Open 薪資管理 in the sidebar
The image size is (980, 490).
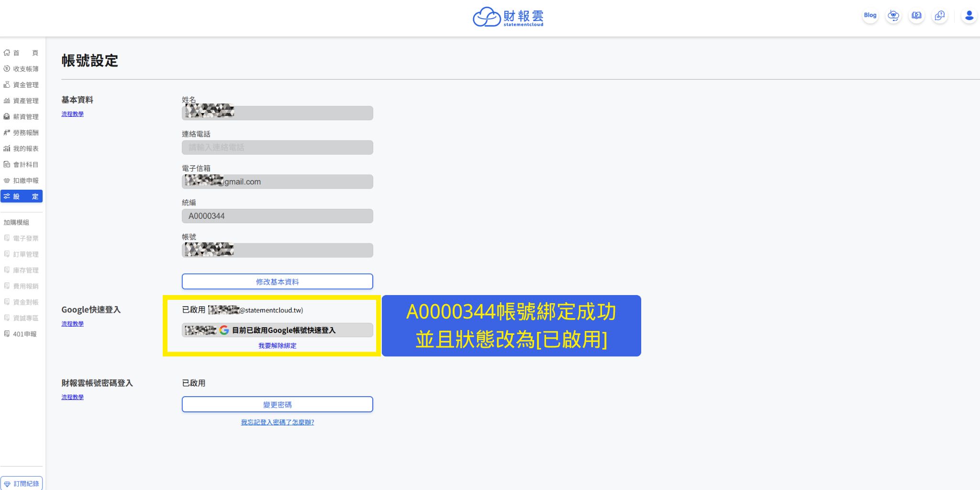pyautogui.click(x=21, y=116)
